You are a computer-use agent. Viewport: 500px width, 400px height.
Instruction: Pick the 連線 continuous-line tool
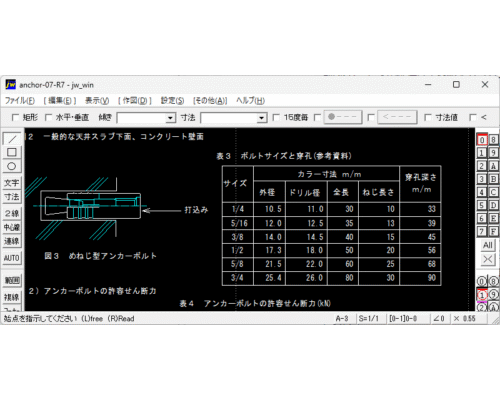12,241
